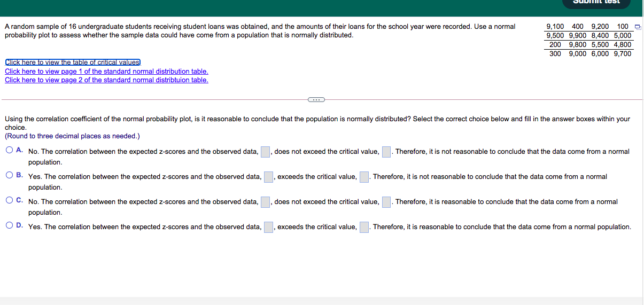Click the data value 8,400
This screenshot has height=305, width=644.
pyautogui.click(x=600, y=35)
